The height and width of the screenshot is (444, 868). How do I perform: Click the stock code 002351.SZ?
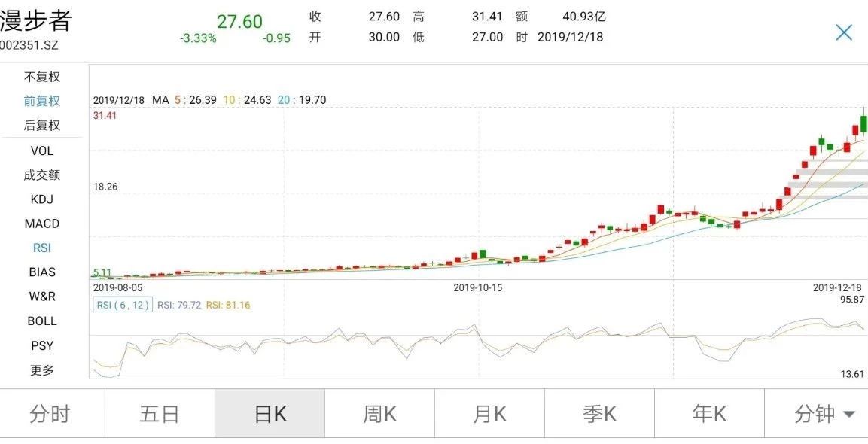pos(29,46)
